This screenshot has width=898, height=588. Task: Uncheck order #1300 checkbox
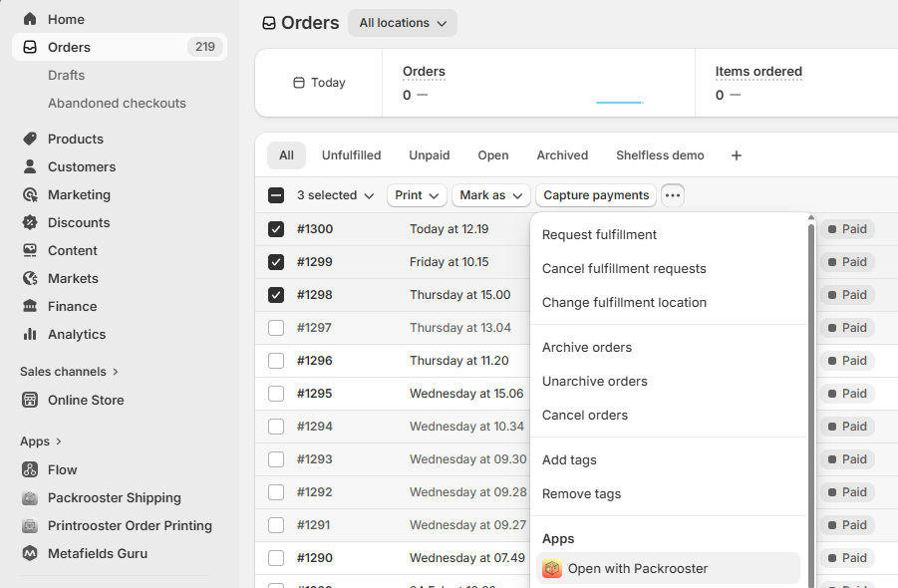click(276, 229)
